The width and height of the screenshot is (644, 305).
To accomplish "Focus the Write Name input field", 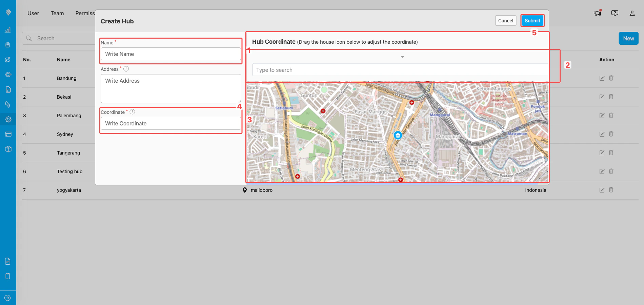I will (x=171, y=54).
